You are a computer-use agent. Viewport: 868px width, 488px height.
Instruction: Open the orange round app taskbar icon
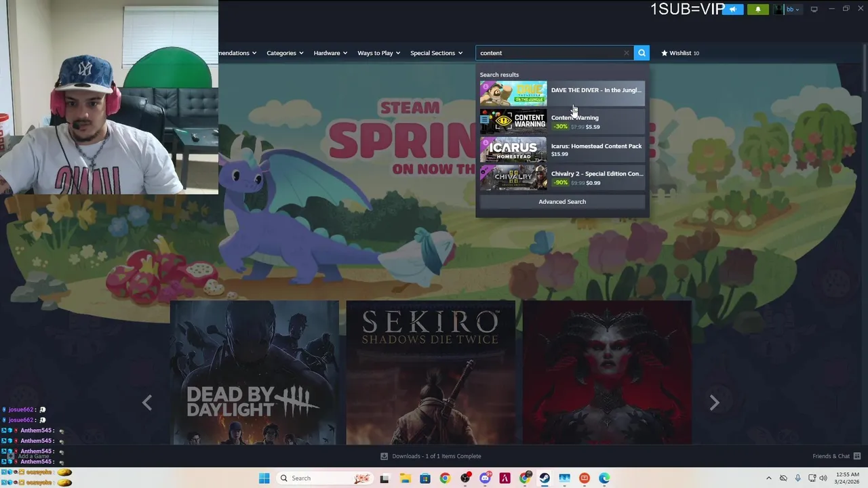585,479
